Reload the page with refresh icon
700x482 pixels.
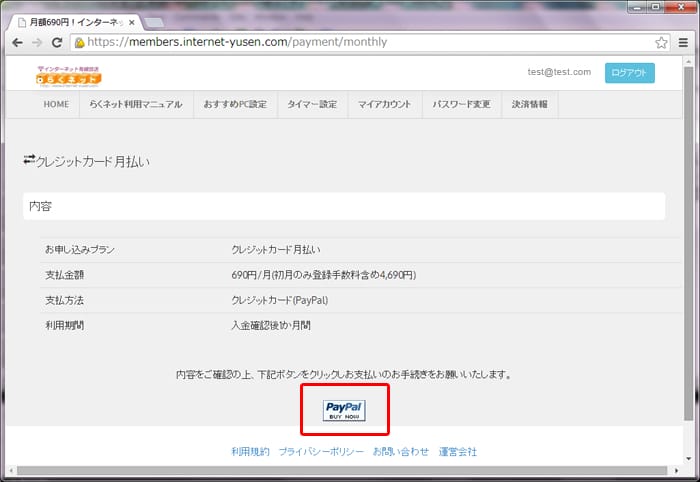tap(58, 43)
